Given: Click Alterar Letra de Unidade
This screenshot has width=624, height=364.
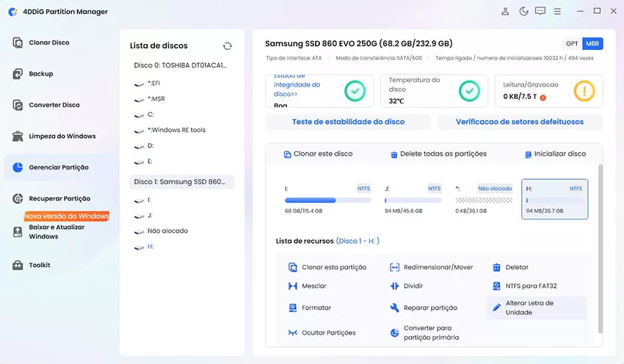Looking at the screenshot, I should point(536,308).
